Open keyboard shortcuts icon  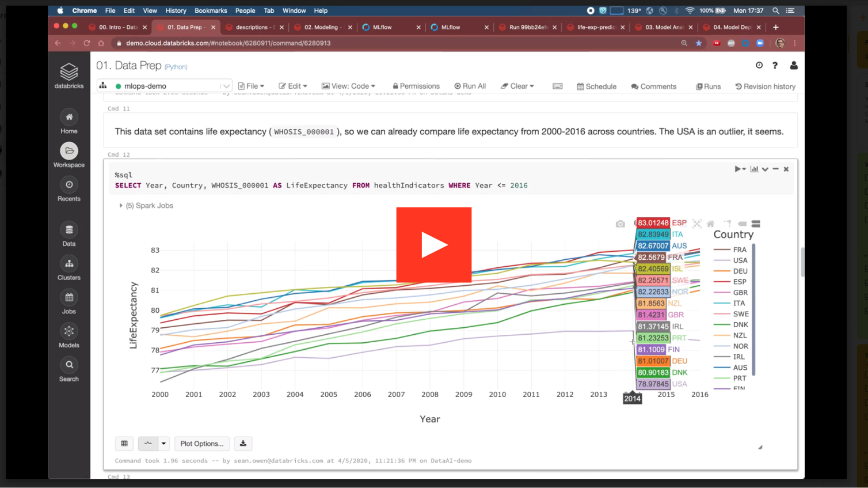[557, 86]
